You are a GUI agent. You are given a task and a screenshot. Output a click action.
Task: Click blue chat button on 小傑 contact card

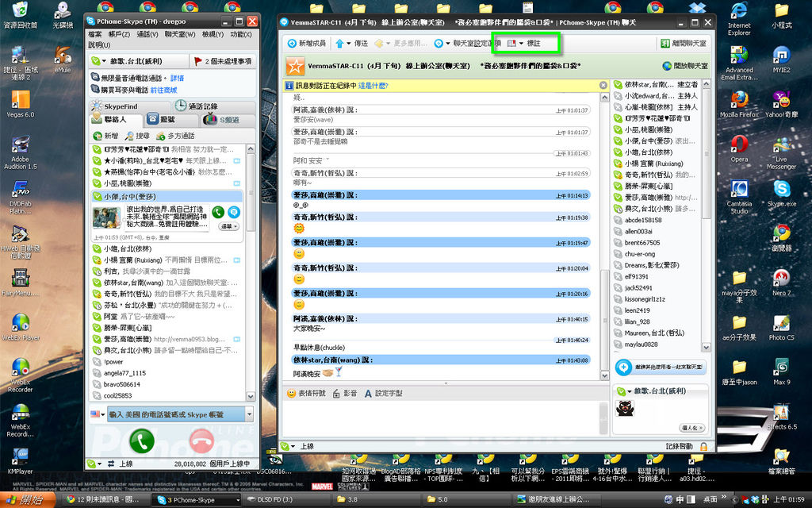tap(234, 211)
